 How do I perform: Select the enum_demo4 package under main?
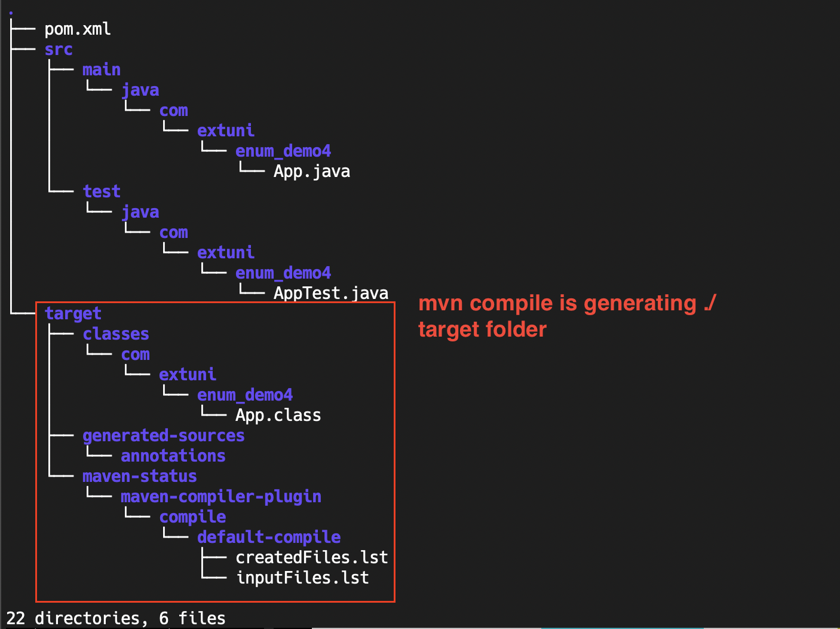(x=283, y=151)
